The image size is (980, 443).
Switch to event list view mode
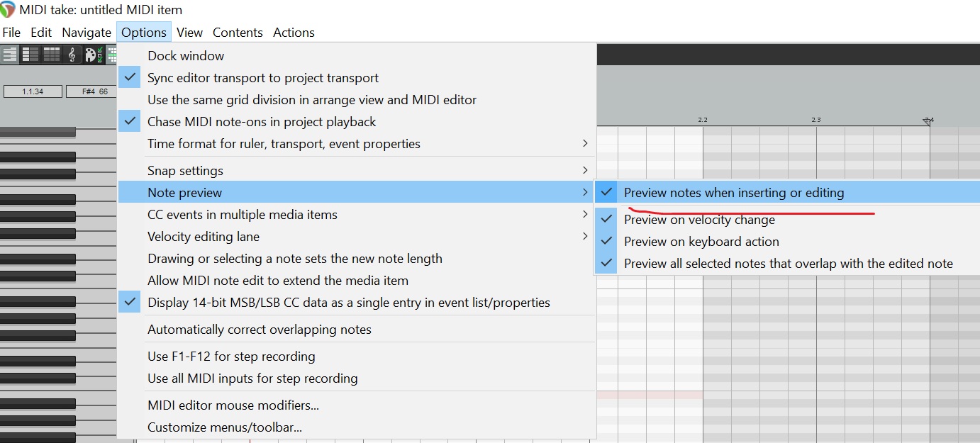pyautogui.click(x=52, y=55)
